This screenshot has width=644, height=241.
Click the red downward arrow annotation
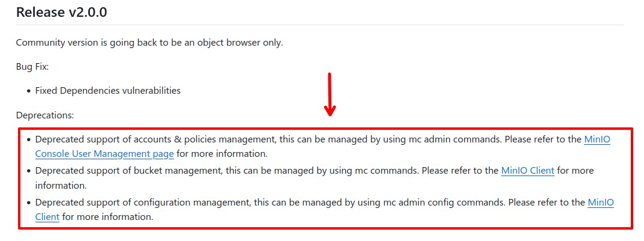pos(330,94)
